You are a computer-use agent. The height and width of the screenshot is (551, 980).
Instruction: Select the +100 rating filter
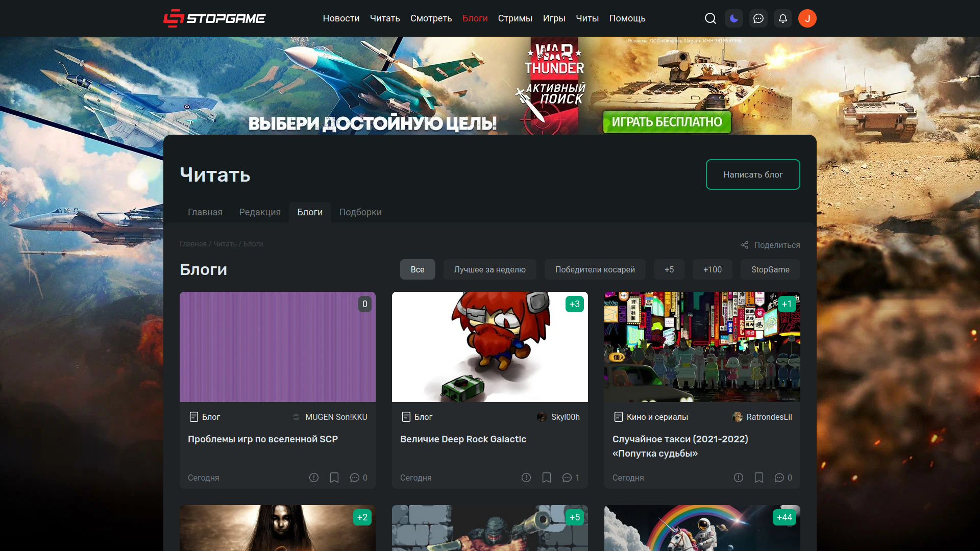point(713,269)
